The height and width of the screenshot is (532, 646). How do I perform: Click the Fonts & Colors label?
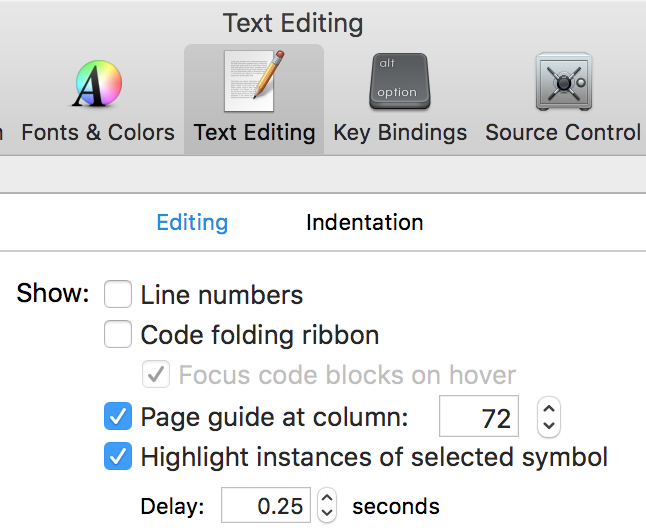pos(98,132)
